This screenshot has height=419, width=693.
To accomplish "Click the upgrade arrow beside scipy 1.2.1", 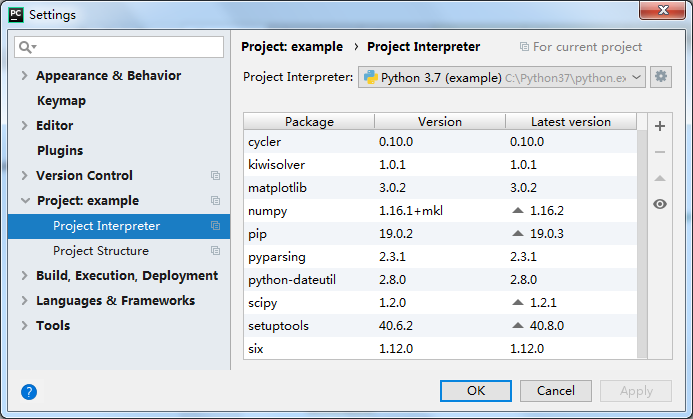I will (518, 302).
